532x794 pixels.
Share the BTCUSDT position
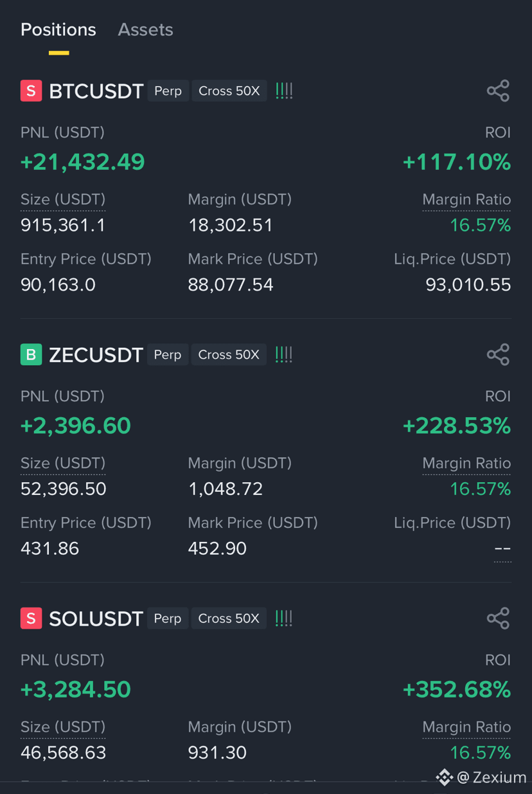click(x=498, y=91)
